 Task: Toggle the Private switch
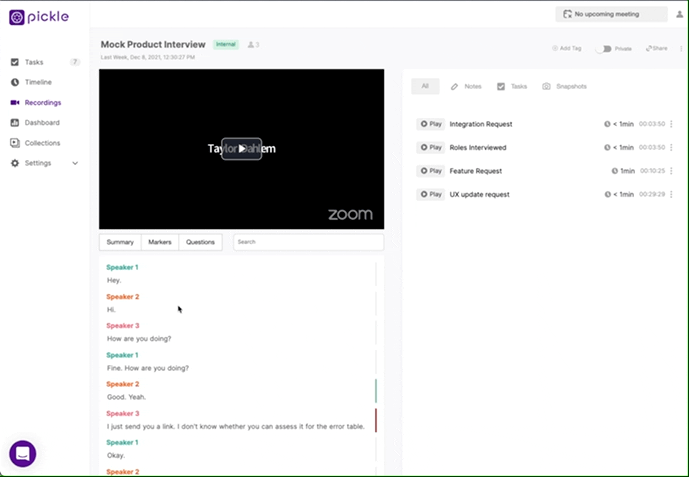pyautogui.click(x=604, y=48)
